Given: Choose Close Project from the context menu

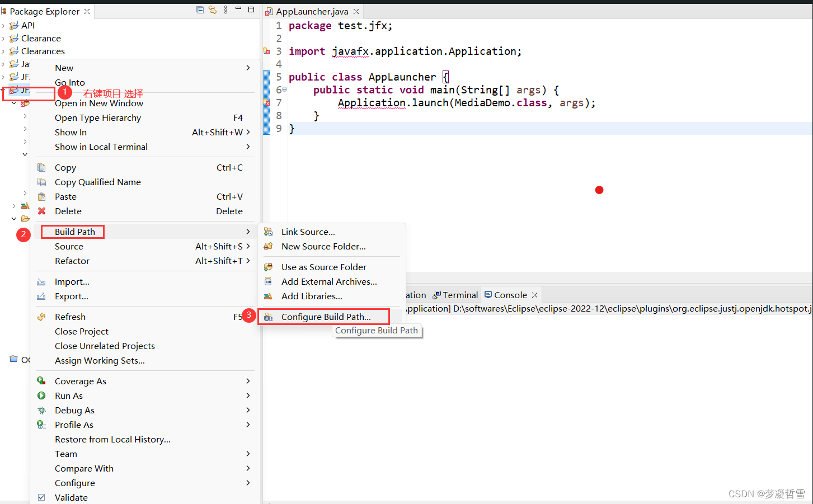Looking at the screenshot, I should click(x=82, y=332).
